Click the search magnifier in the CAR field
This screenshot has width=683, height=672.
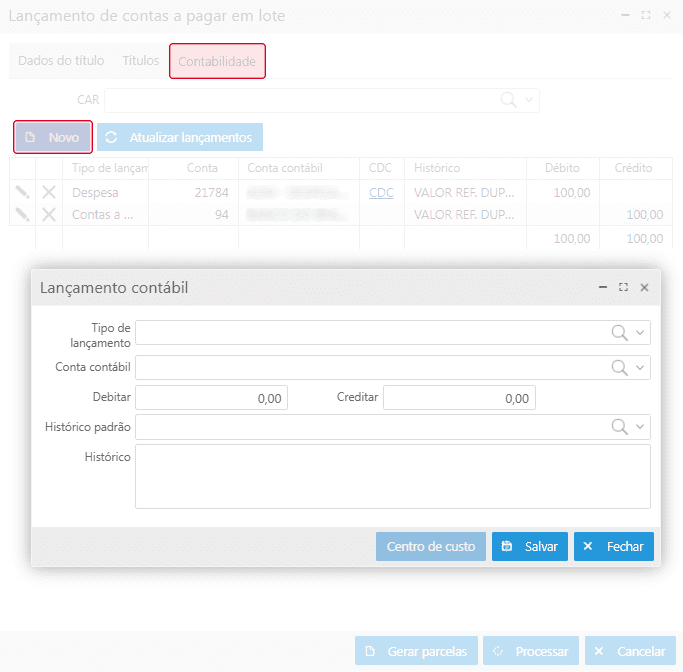509,100
